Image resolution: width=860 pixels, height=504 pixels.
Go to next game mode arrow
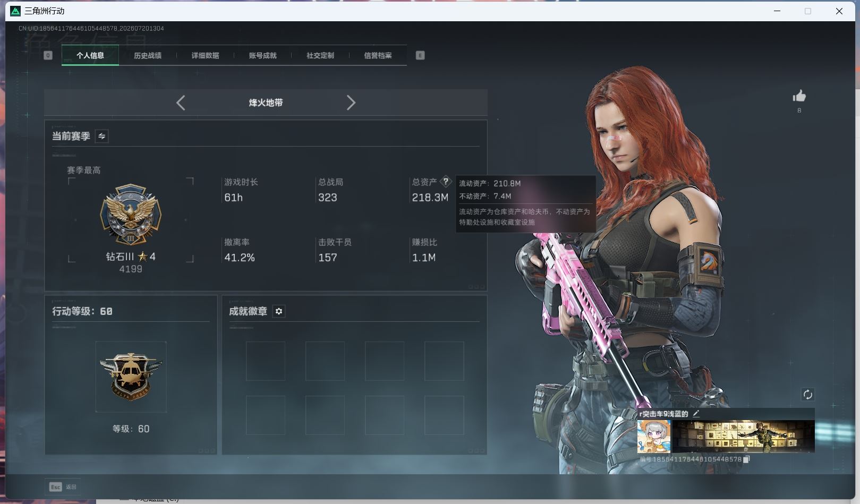click(351, 102)
